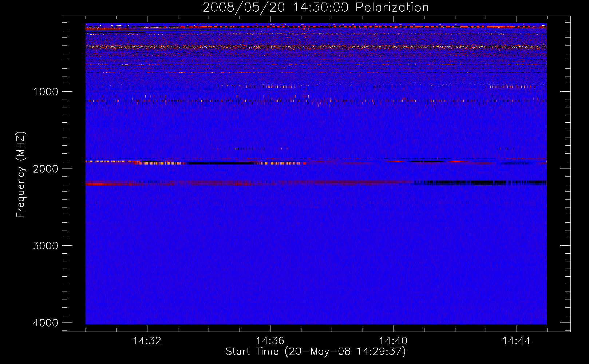Click the plot title '2008/05/20 14:30:00 Polarization'
589x364 pixels.
pyautogui.click(x=316, y=7)
